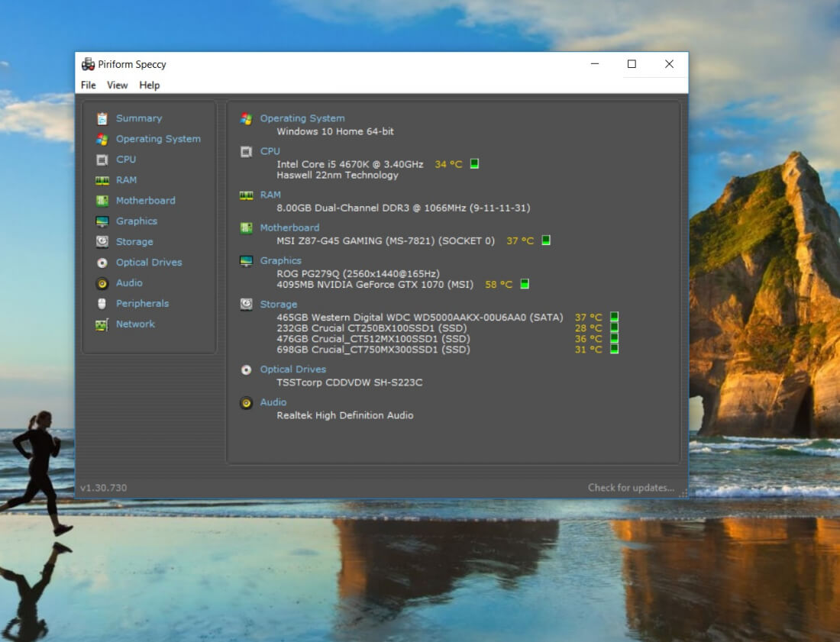Image resolution: width=840 pixels, height=642 pixels.
Task: Maximize the Piriform Speccy window
Action: (632, 63)
